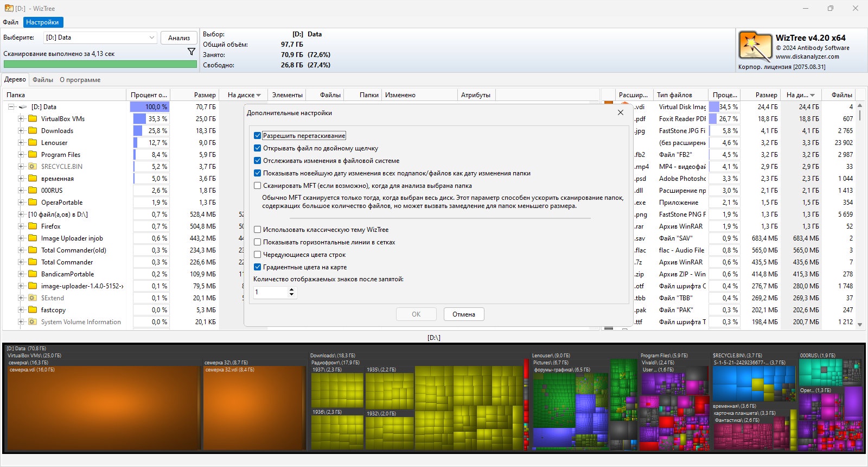Image resolution: width=868 pixels, height=467 pixels.
Task: Select the $Extend system folder icon
Action: tap(33, 298)
